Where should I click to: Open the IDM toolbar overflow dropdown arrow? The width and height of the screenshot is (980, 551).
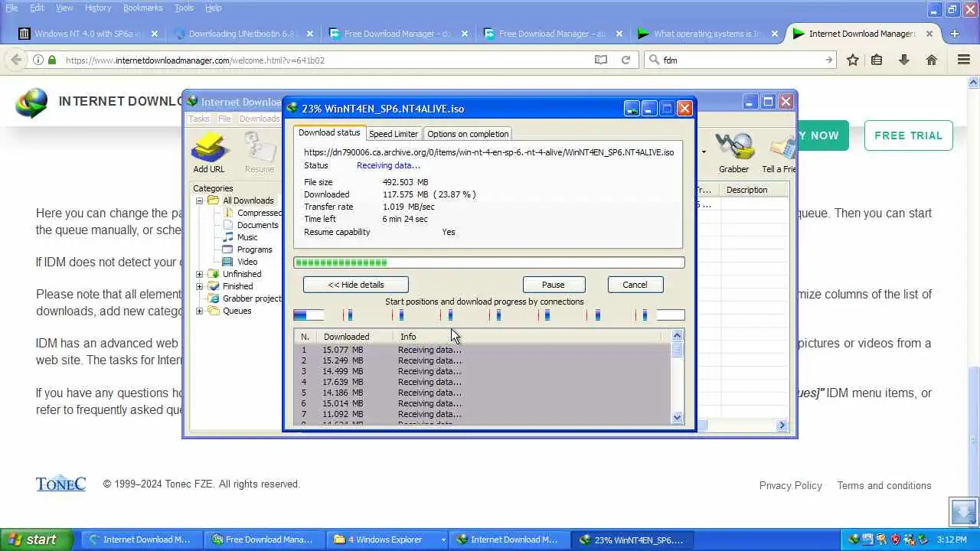(703, 152)
